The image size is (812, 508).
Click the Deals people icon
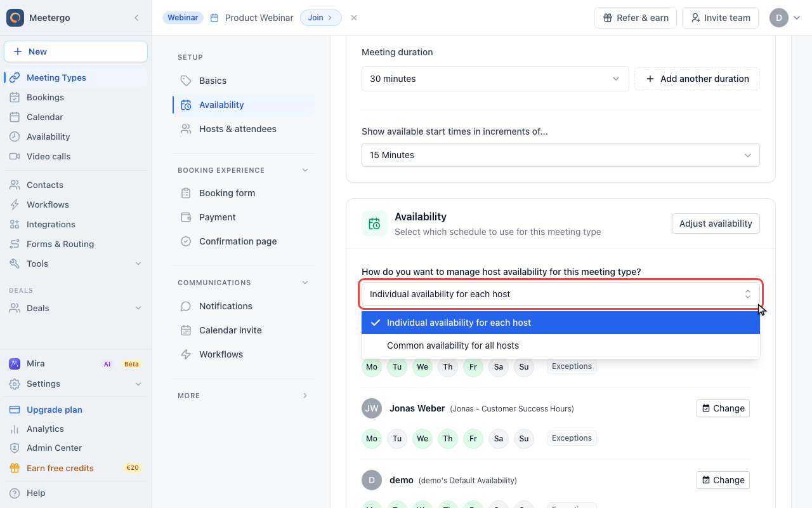coord(15,308)
